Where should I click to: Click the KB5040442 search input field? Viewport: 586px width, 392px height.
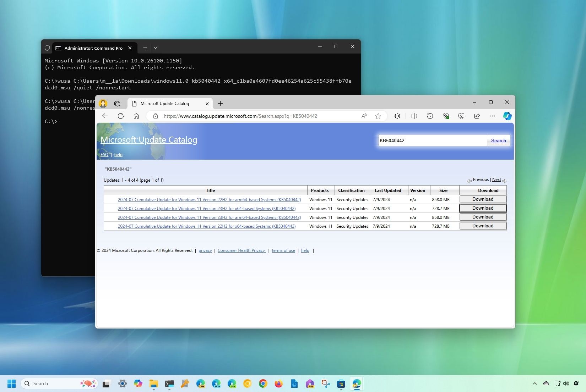[432, 140]
